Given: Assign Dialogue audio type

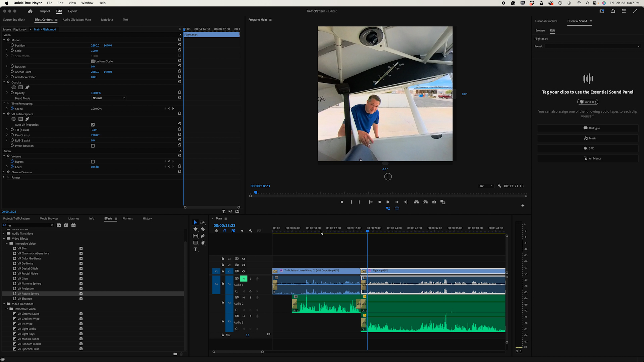Looking at the screenshot, I should 588,128.
